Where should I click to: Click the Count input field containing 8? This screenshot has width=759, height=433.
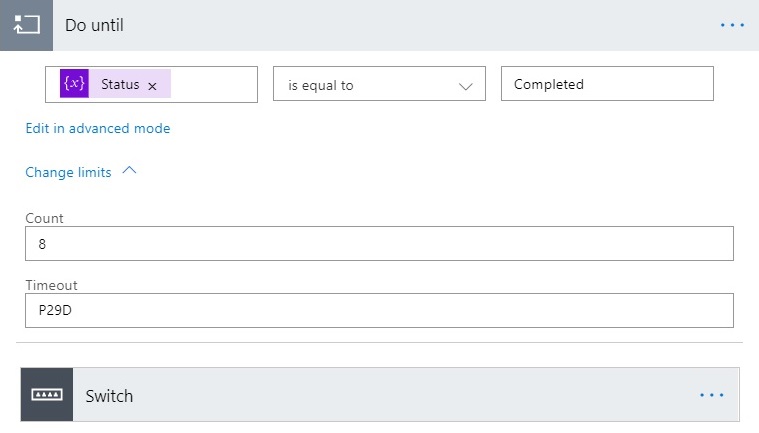[379, 243]
